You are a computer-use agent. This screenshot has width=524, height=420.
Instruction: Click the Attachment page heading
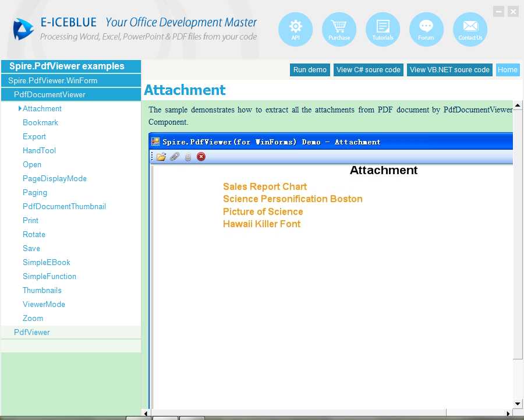pyautogui.click(x=185, y=90)
